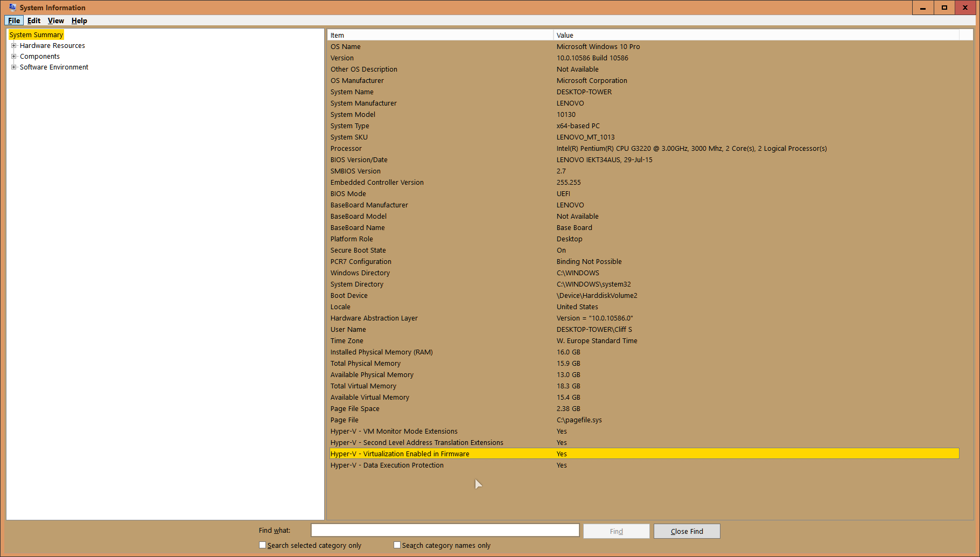Image resolution: width=980 pixels, height=557 pixels.
Task: Select the Processor row
Action: coord(644,148)
